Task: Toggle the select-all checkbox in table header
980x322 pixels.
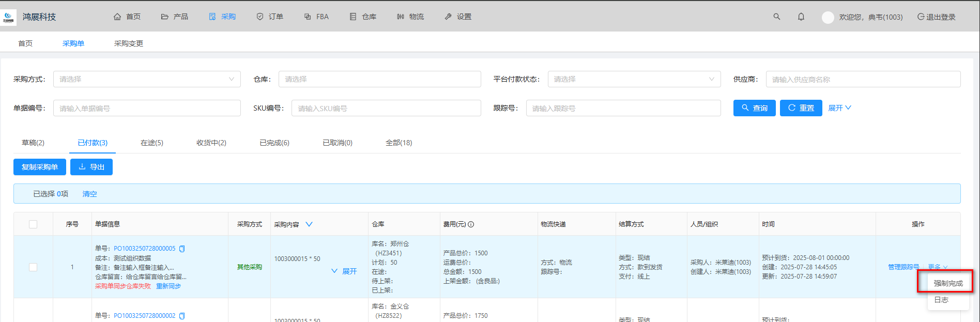Action: (33, 224)
